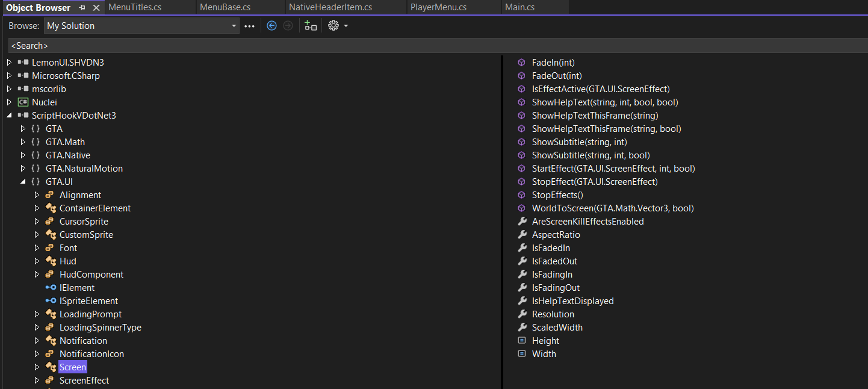Select the ISpriteElement interface icon
868x389 pixels.
point(51,301)
